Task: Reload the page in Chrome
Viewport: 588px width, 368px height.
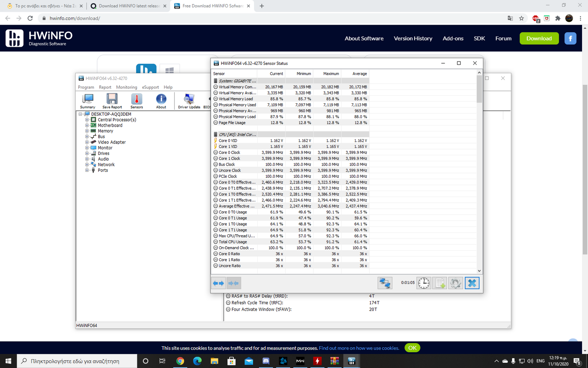Action: pos(30,18)
